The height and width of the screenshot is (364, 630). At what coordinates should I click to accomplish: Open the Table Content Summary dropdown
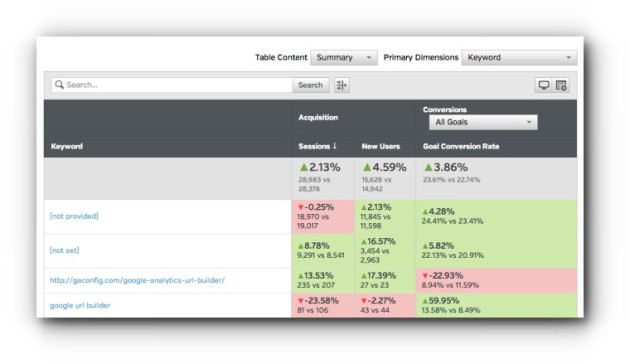[344, 57]
